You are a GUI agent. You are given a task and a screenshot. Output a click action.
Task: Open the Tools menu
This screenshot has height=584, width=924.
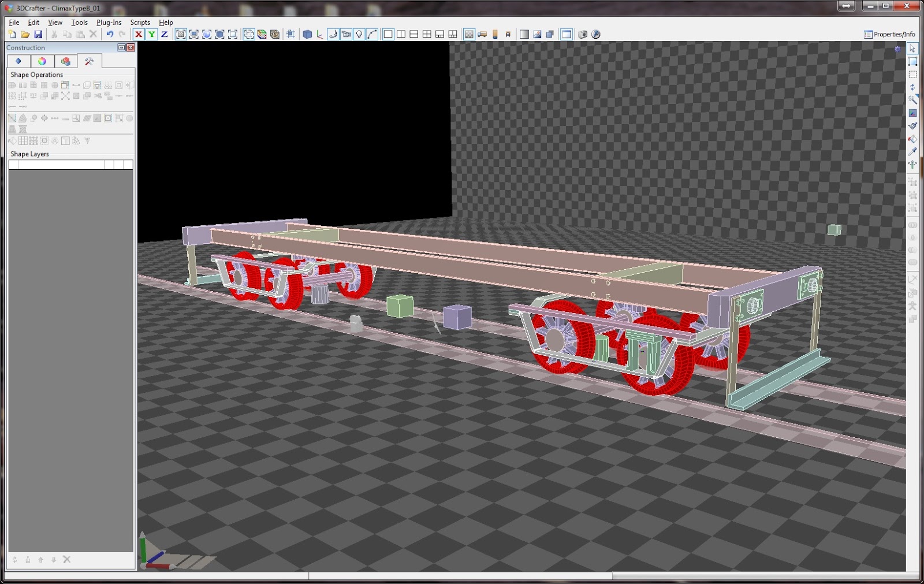pos(79,23)
